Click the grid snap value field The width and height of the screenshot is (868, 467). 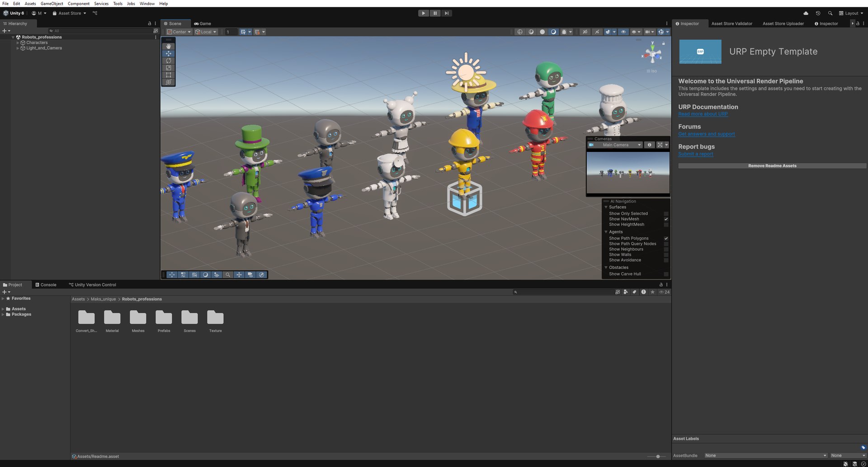pos(231,32)
